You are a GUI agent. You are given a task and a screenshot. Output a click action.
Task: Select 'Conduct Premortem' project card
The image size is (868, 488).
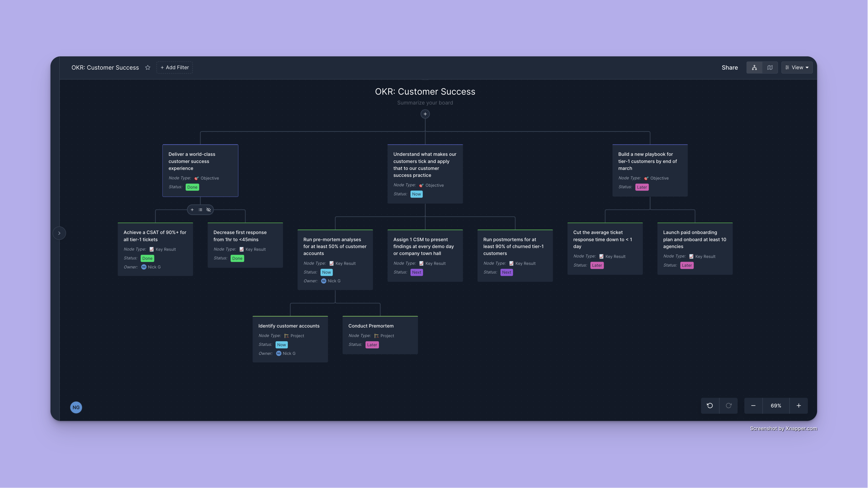pyautogui.click(x=380, y=335)
